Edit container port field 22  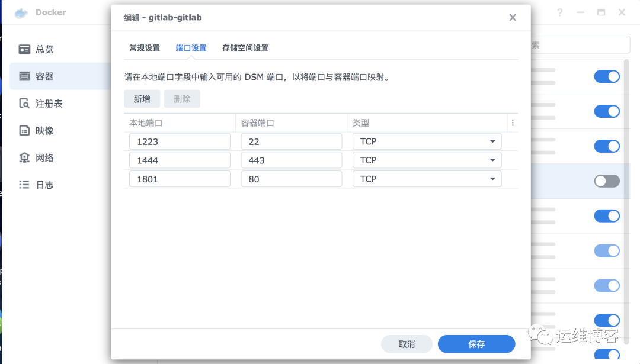(x=292, y=141)
